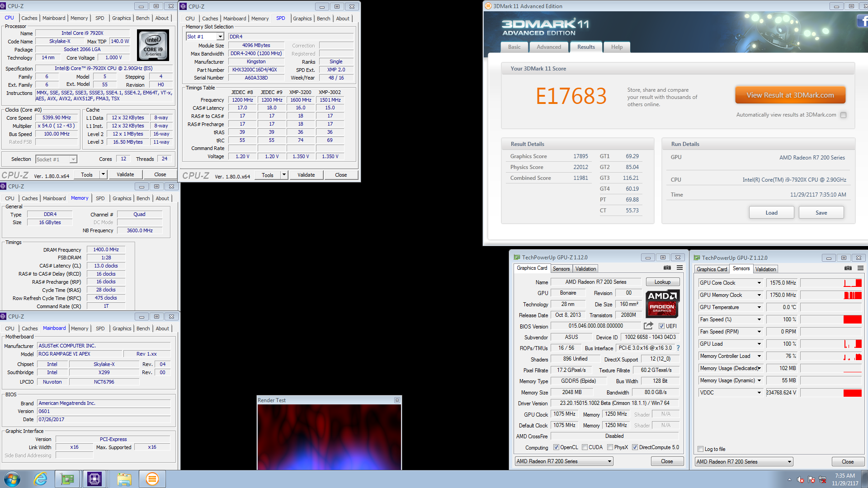Click Validate in the CPU-Z SPD window
Image resolution: width=868 pixels, height=488 pixels.
pos(306,175)
